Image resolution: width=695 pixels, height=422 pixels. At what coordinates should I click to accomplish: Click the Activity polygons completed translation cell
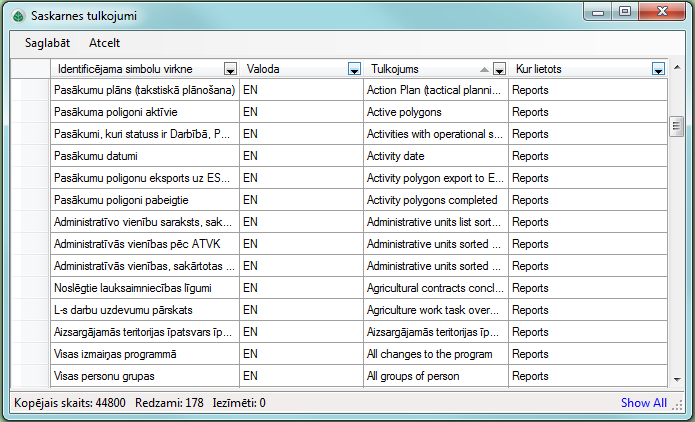tap(436, 201)
